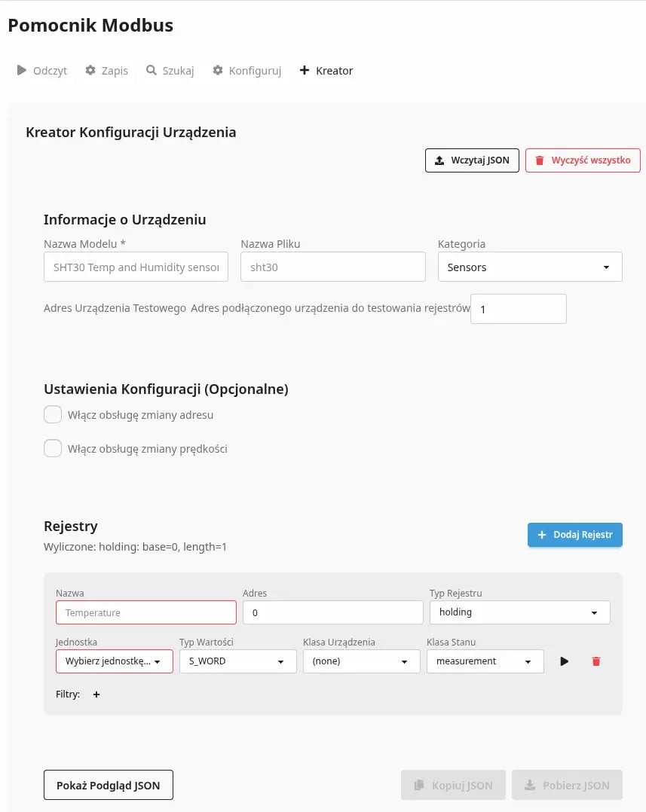Open the Szukaj tab
646x812 pixels.
tap(170, 71)
